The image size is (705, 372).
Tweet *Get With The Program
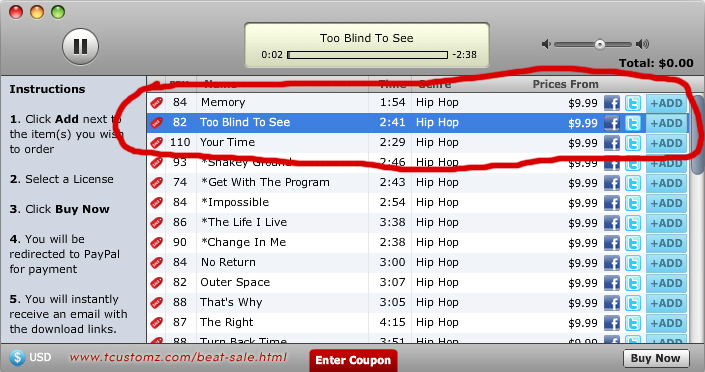633,183
